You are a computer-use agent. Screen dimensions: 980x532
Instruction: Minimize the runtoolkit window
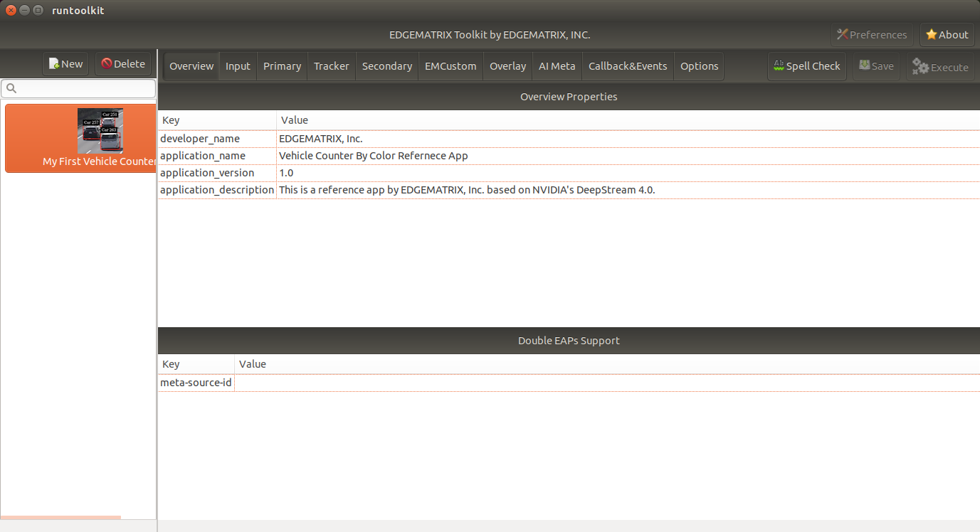tap(25, 11)
